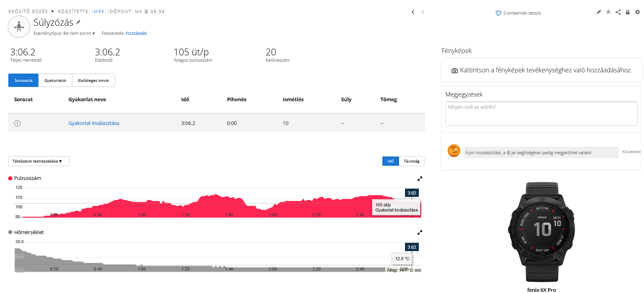This screenshot has height=293, width=644.
Task: Toggle Pulzusszám series red dot
Action: (10, 178)
